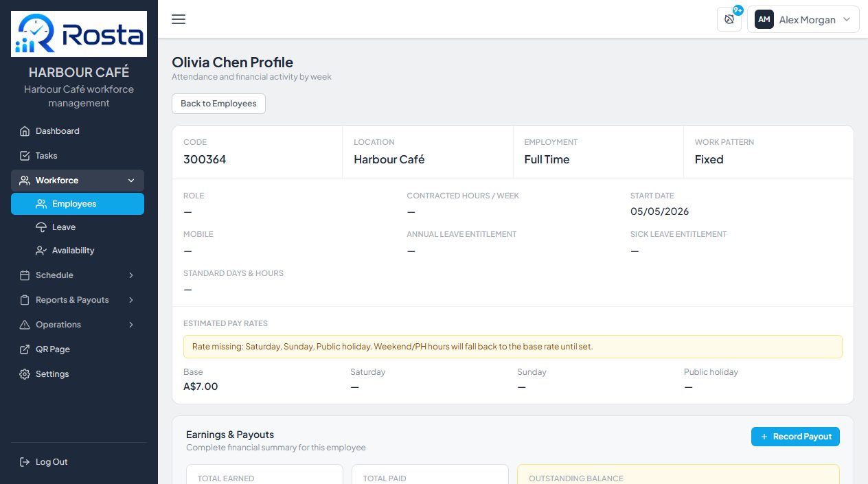Image resolution: width=868 pixels, height=484 pixels.
Task: Click the Rate missing warning banner
Action: click(x=512, y=347)
